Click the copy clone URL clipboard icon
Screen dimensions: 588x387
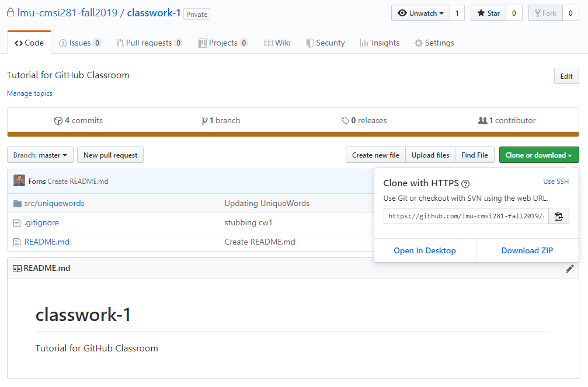click(x=558, y=216)
